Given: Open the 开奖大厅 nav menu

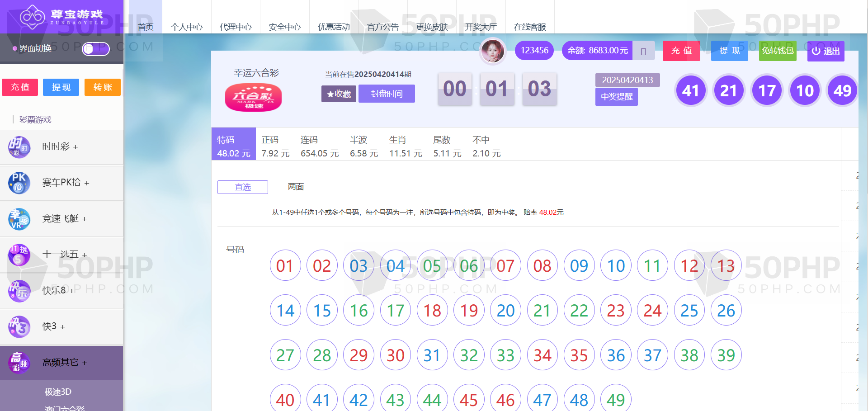Looking at the screenshot, I should [481, 27].
